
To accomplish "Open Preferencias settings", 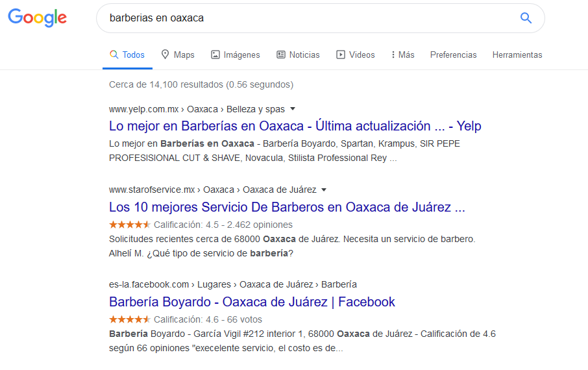I will (454, 55).
